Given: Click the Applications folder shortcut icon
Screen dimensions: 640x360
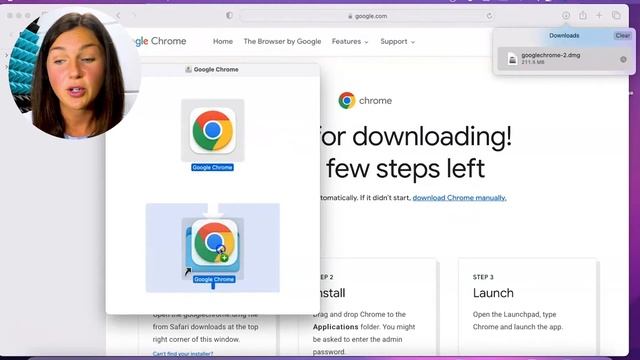Looking at the screenshot, I should (x=213, y=249).
